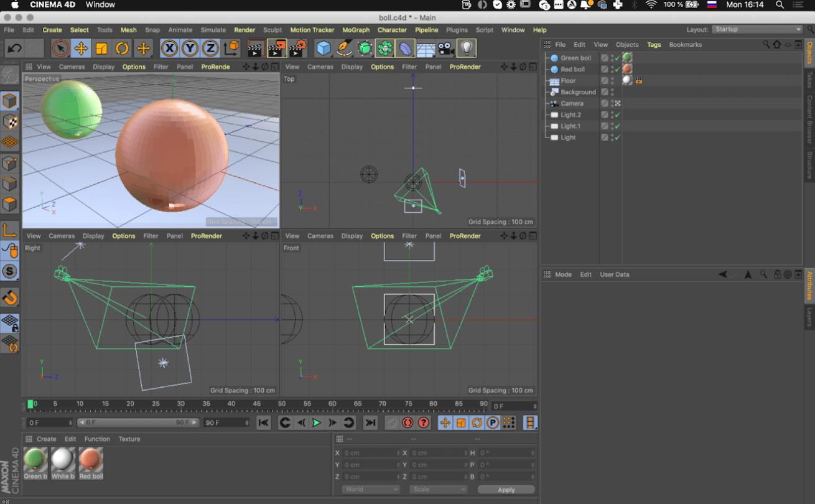
Task: Open the Render menu
Action: (244, 30)
